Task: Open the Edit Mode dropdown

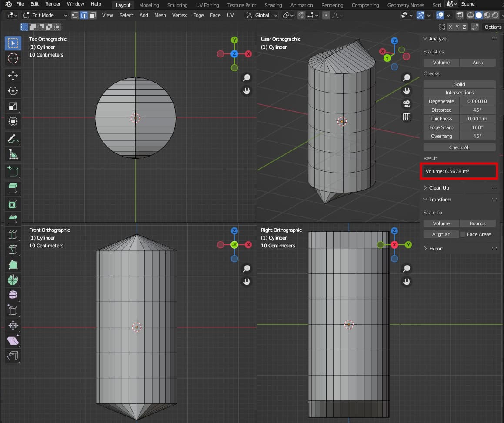Action: click(45, 15)
